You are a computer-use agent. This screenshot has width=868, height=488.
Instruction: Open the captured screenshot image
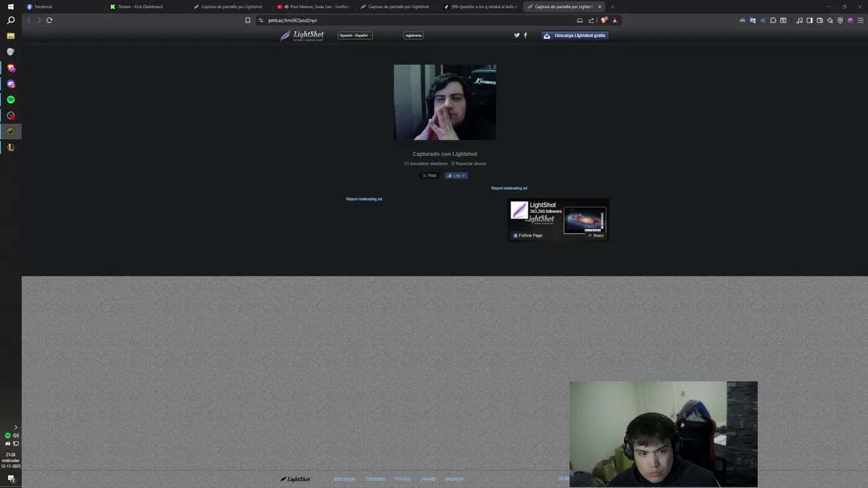point(445,102)
